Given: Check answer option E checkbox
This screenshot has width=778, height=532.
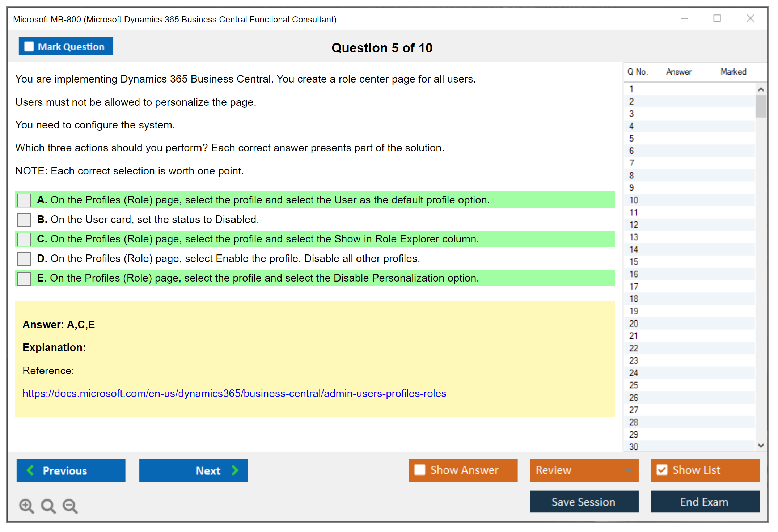Looking at the screenshot, I should 24,278.
